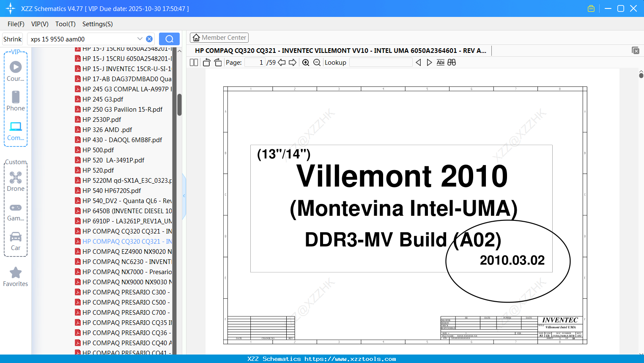
Task: Expand the search history dropdown arrow
Action: tap(140, 38)
